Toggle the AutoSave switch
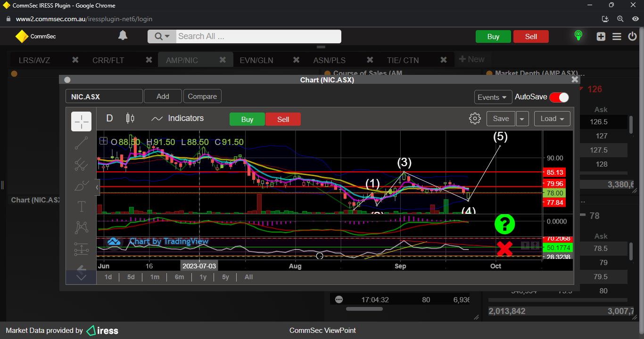The image size is (644, 339). pyautogui.click(x=559, y=97)
